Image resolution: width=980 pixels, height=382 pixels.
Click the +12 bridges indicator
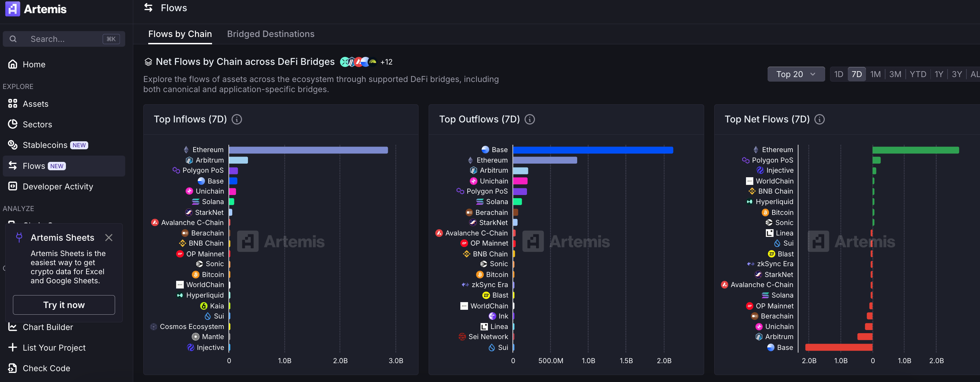386,62
